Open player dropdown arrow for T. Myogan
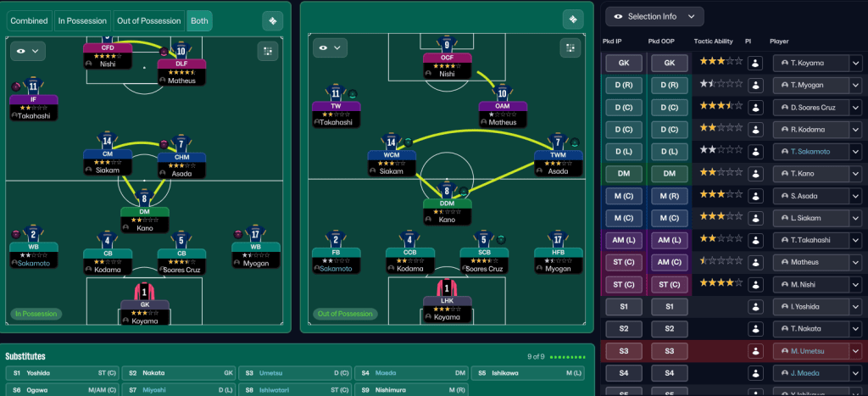Screen dimensions: 868x396 pyautogui.click(x=855, y=85)
